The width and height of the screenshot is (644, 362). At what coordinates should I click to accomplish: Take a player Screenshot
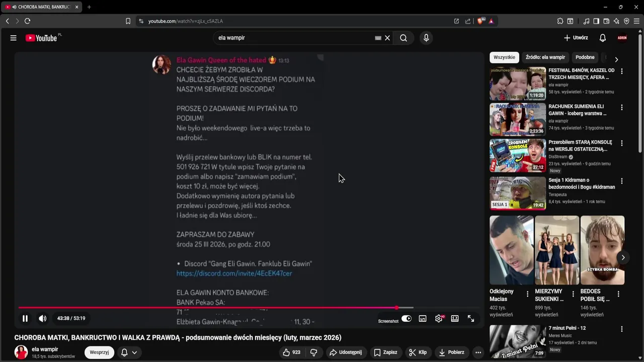pyautogui.click(x=388, y=321)
